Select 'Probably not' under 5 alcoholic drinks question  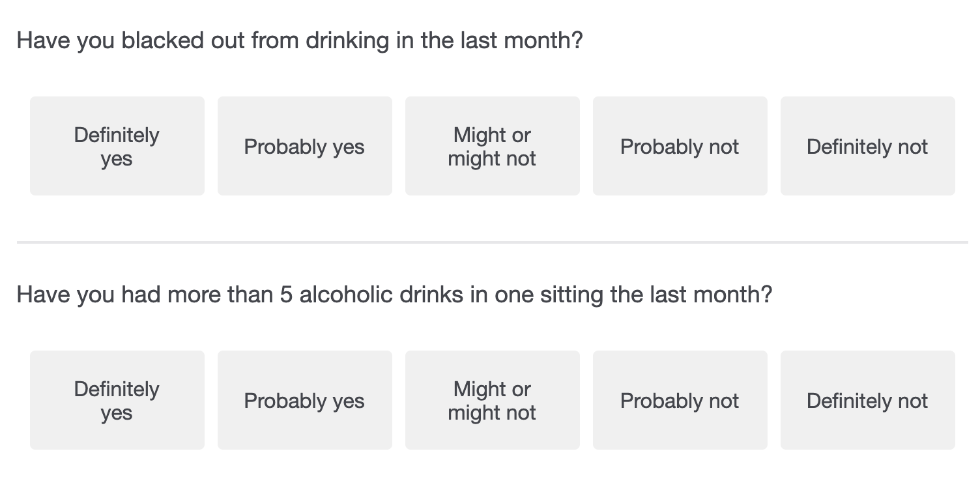[680, 400]
